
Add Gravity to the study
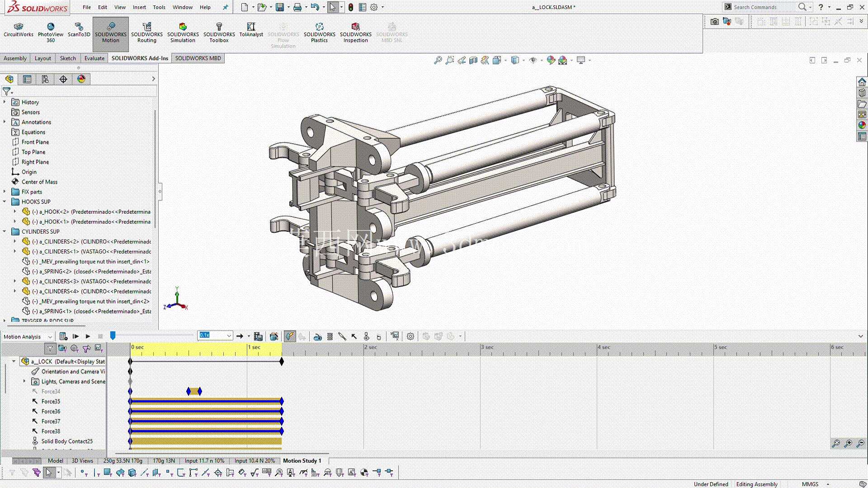tap(379, 336)
